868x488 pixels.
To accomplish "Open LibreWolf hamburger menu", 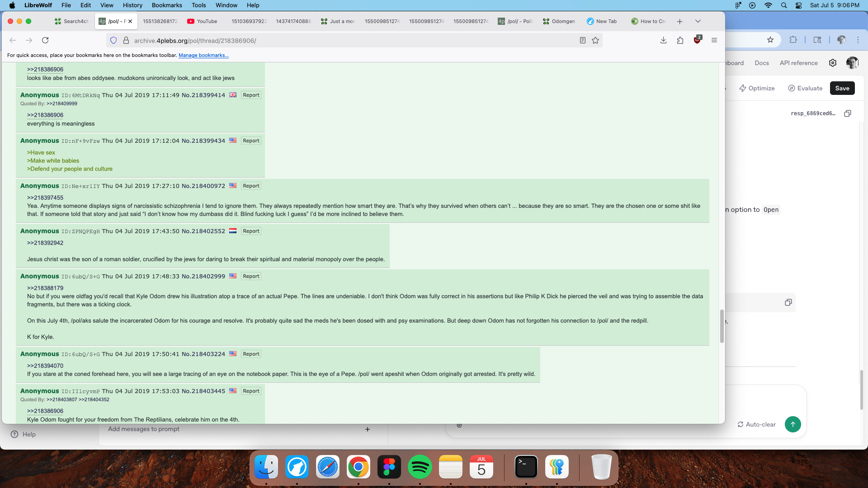I will 714,40.
